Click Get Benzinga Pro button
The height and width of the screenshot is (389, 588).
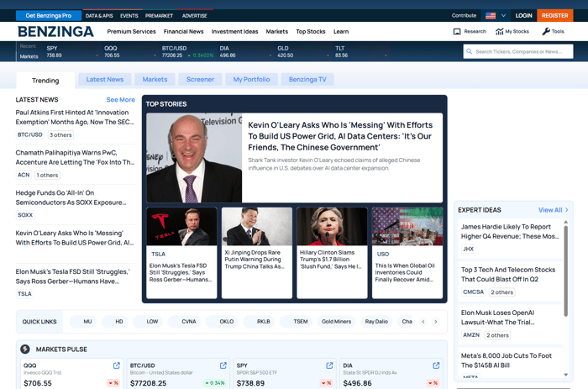pyautogui.click(x=49, y=16)
